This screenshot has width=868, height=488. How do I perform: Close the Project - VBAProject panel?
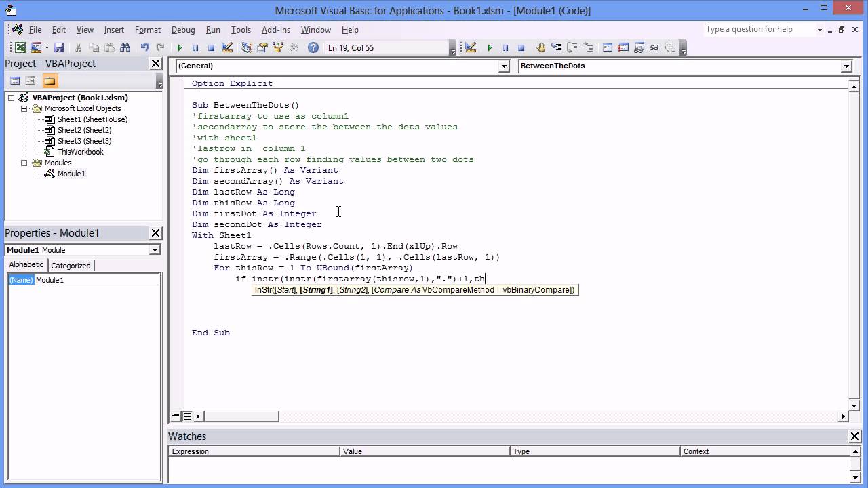click(155, 64)
